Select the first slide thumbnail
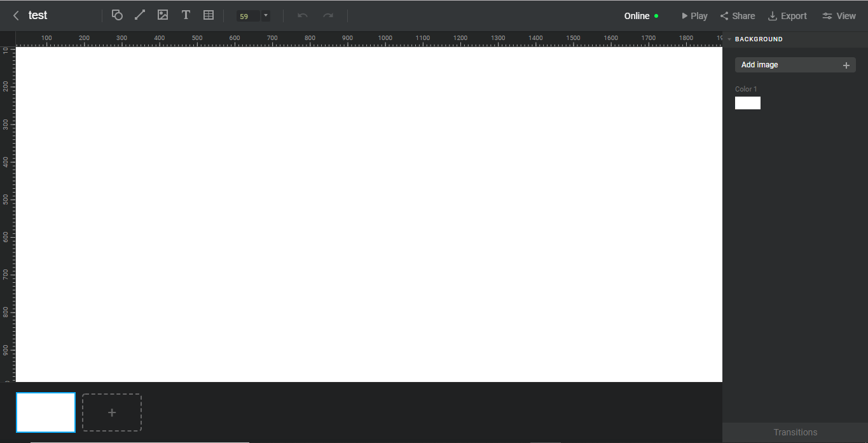 click(x=46, y=412)
